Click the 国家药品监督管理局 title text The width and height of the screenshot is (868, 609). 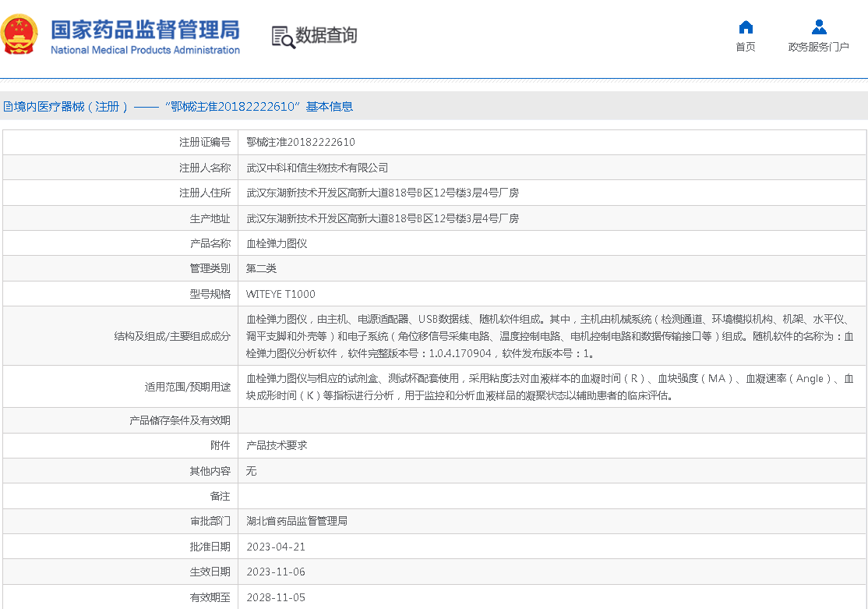(145, 30)
